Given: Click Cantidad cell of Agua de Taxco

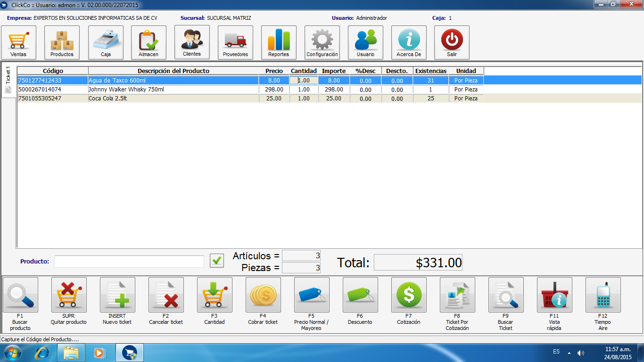Looking at the screenshot, I should pos(304,81).
